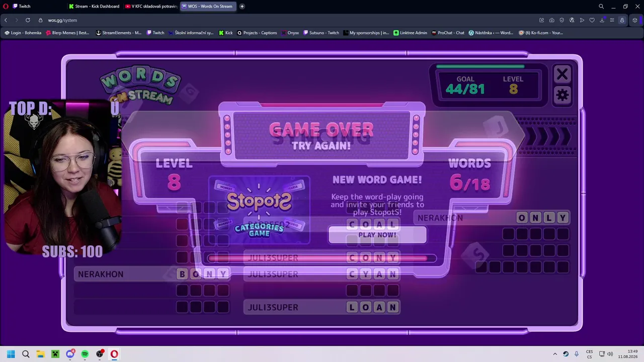Screen dimensions: 644x362
Task: Click the streamer webcam overlay
Action: [x=63, y=176]
